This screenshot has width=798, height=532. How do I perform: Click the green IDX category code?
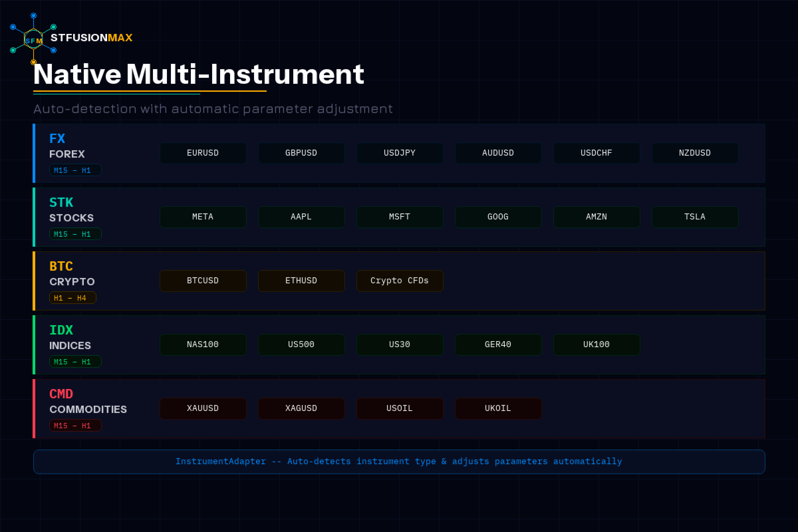click(x=61, y=331)
